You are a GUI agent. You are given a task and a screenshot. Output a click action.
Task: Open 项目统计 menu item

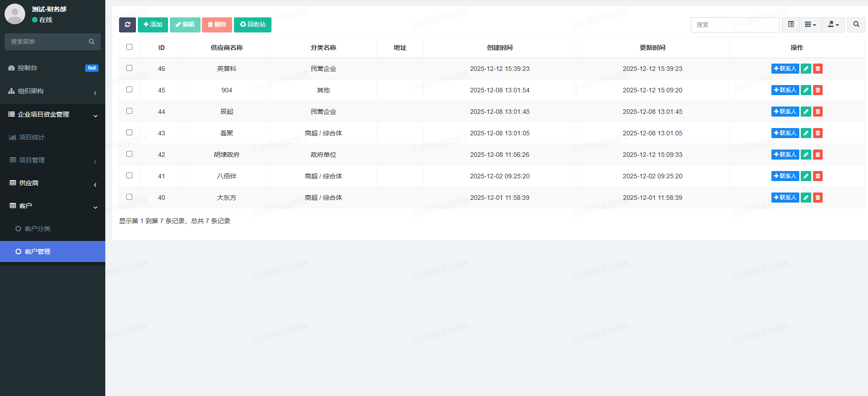click(x=32, y=137)
